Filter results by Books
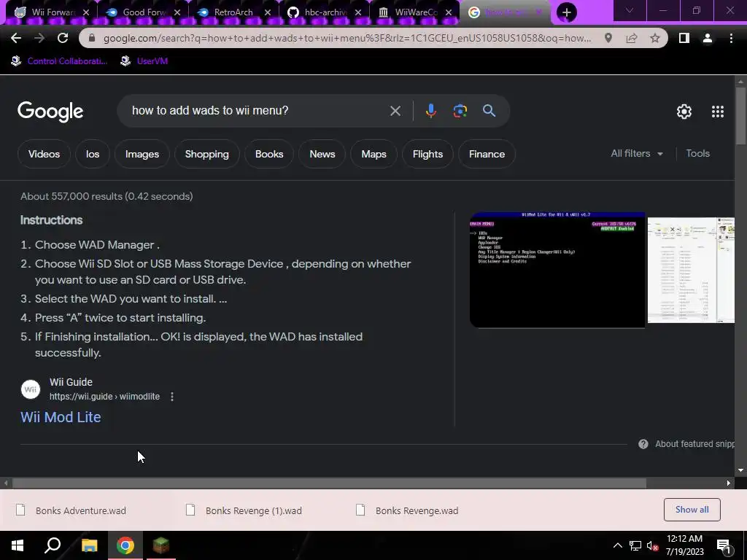Image resolution: width=747 pixels, height=560 pixels. coord(269,154)
